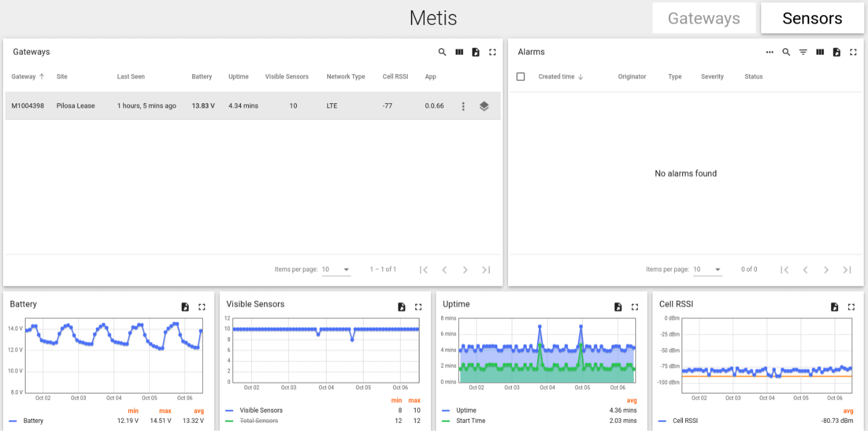Screen dimensions: 868x432
Task: Open Alarms items per page dropdown
Action: point(708,269)
